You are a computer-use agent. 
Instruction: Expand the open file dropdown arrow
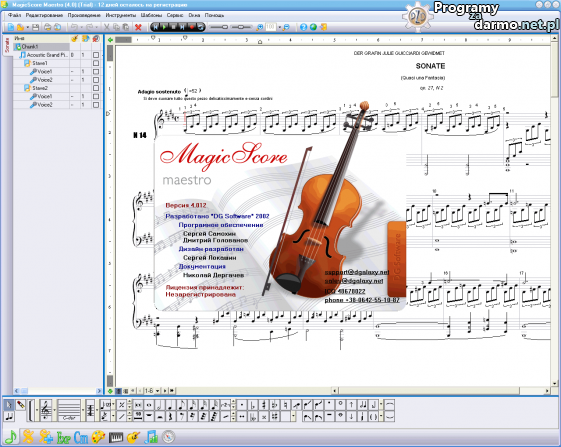[28, 27]
